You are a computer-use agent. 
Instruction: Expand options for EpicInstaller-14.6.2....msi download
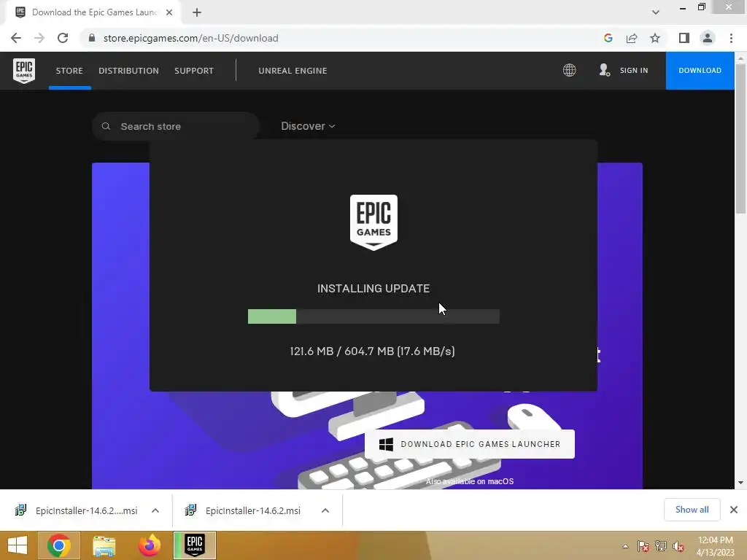(x=155, y=510)
